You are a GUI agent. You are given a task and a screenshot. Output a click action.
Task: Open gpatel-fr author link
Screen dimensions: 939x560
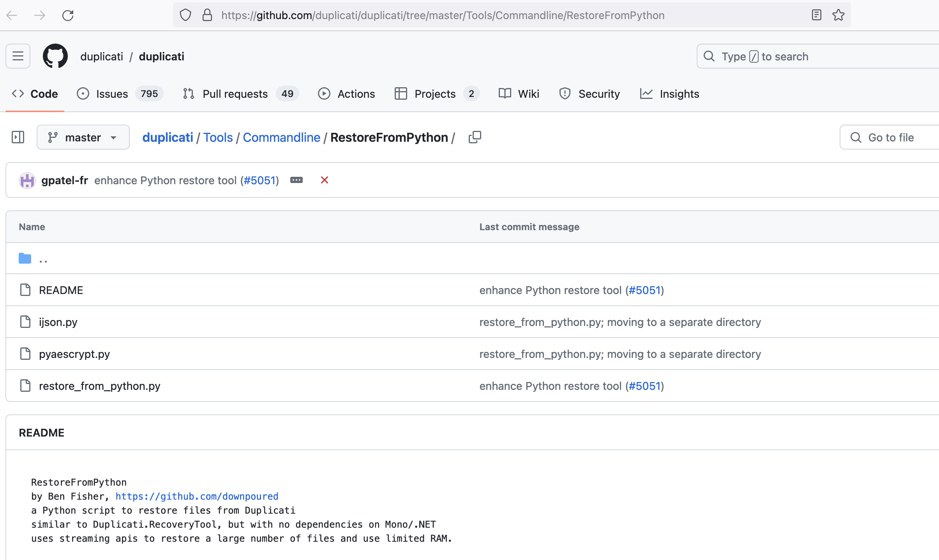pyautogui.click(x=65, y=180)
